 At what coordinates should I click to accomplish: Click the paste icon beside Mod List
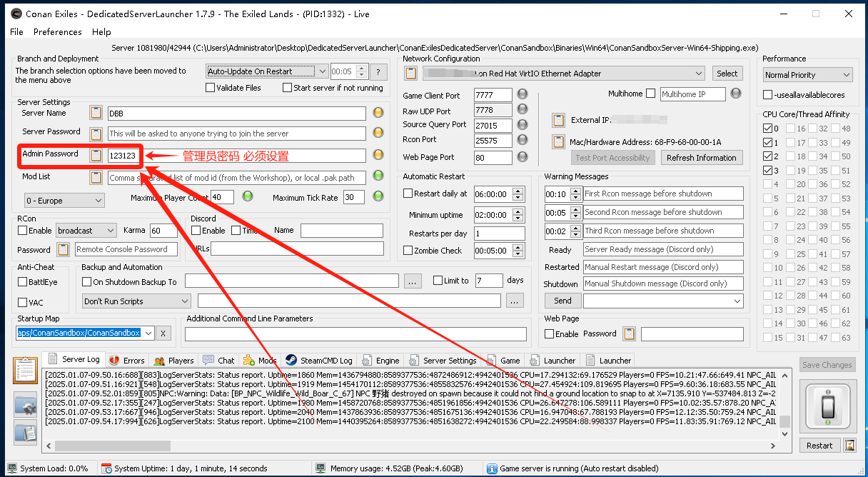96,177
